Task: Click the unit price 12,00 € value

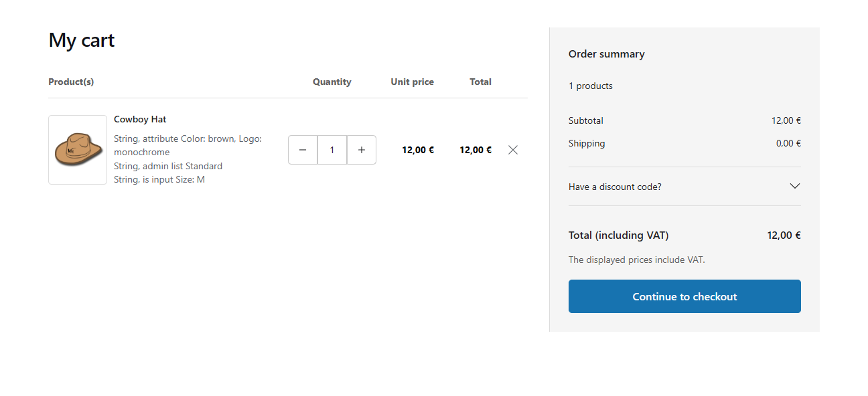Action: [418, 150]
